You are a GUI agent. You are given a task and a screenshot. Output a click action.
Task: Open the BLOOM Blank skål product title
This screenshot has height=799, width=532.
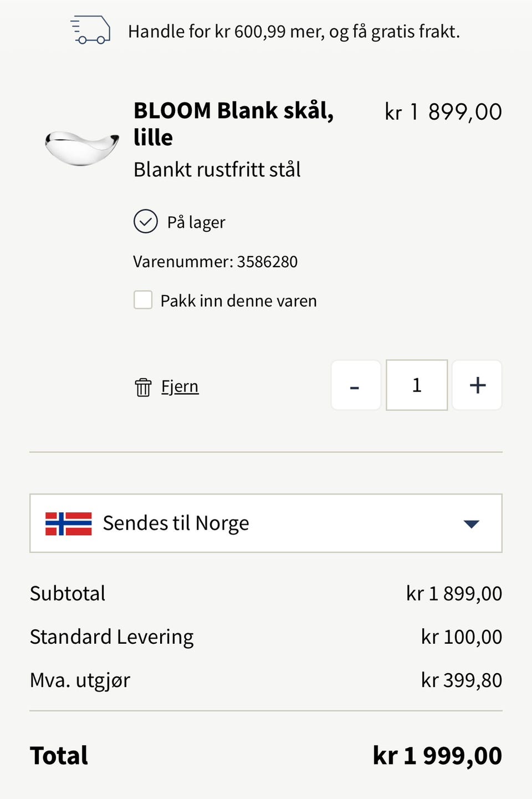tap(233, 124)
